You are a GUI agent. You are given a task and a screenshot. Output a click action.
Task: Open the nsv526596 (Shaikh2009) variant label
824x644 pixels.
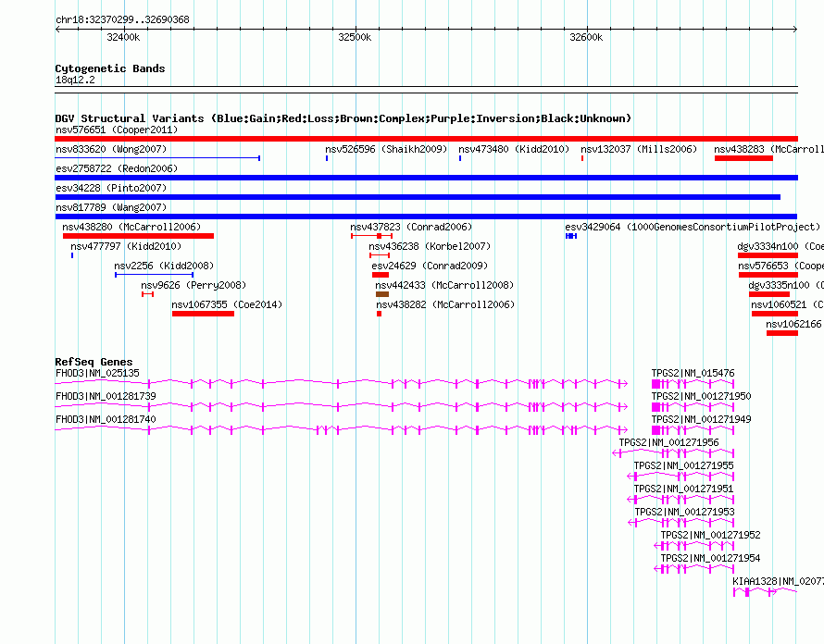pos(386,149)
